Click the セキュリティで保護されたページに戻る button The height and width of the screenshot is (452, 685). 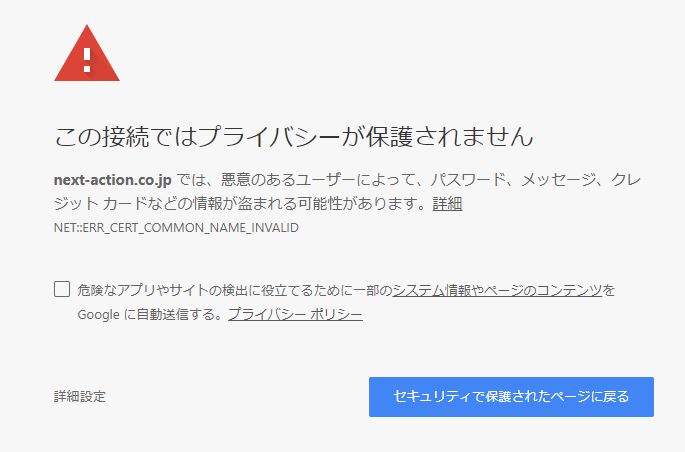click(x=511, y=397)
